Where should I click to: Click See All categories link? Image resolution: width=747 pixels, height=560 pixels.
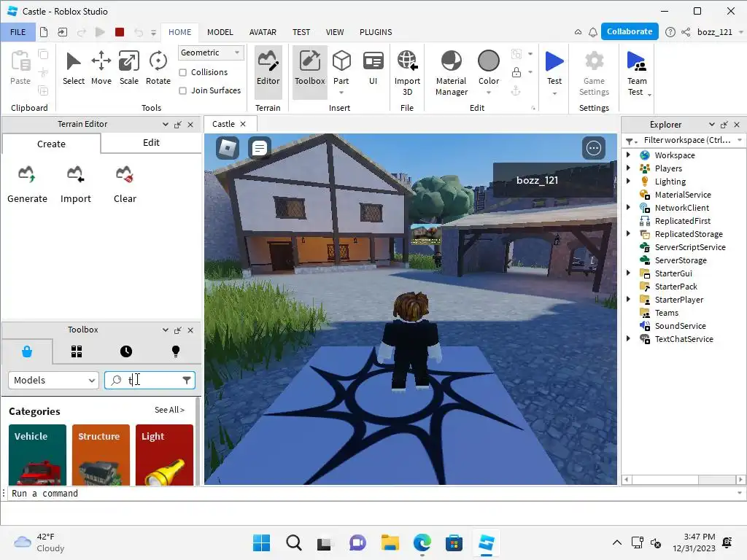click(x=169, y=410)
